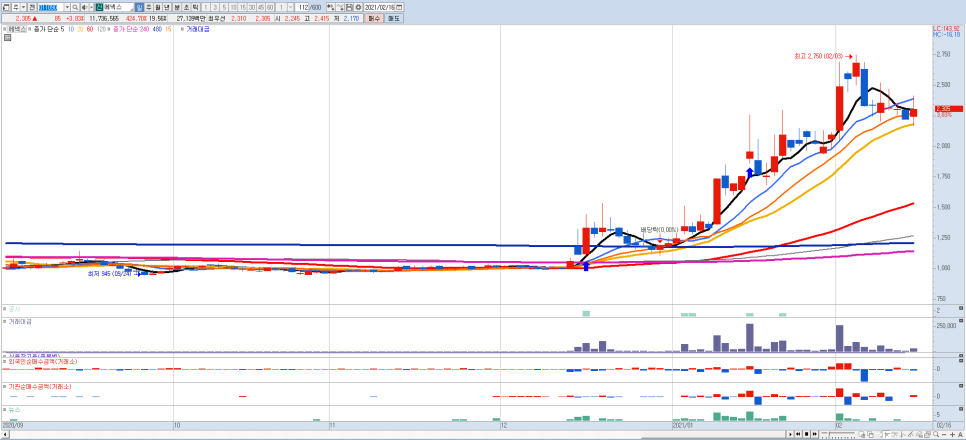Click the chart layout icon at far left

6,7
